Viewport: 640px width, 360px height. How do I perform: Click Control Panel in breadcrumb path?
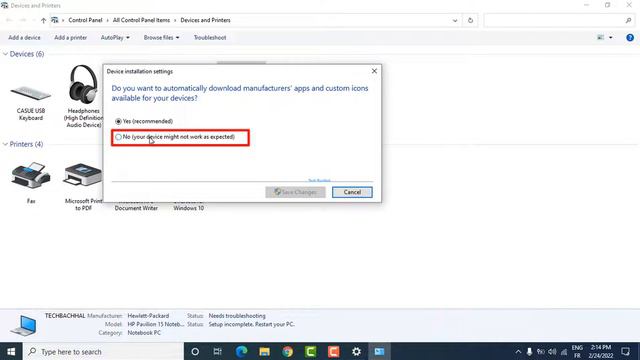pyautogui.click(x=85, y=20)
